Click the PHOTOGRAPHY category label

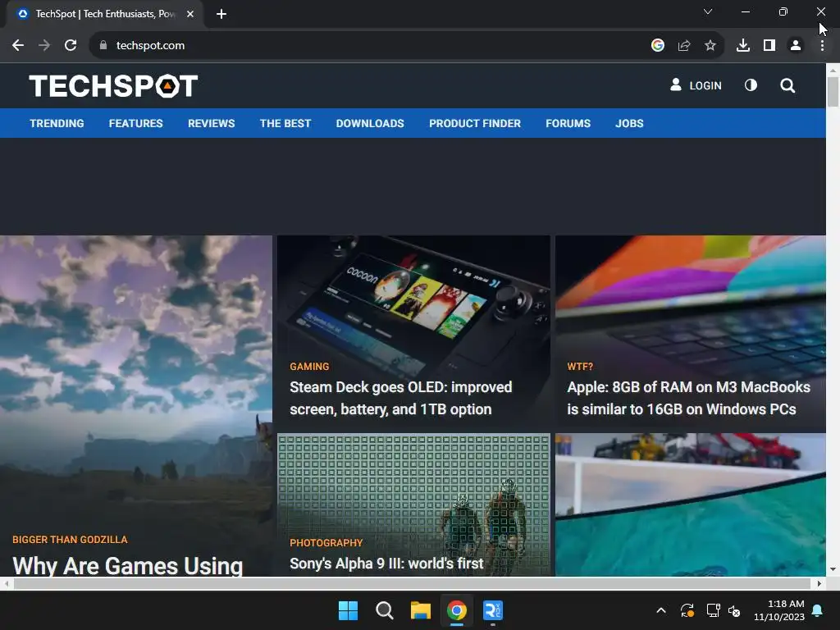(x=326, y=543)
